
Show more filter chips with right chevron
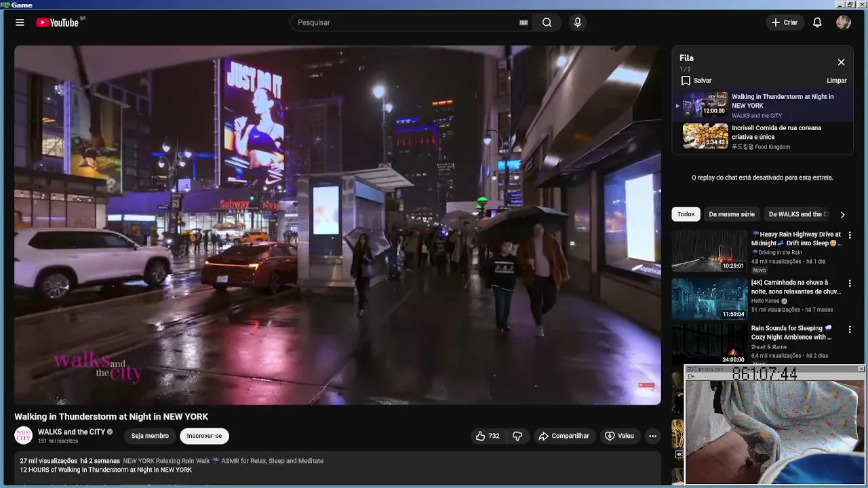(842, 215)
